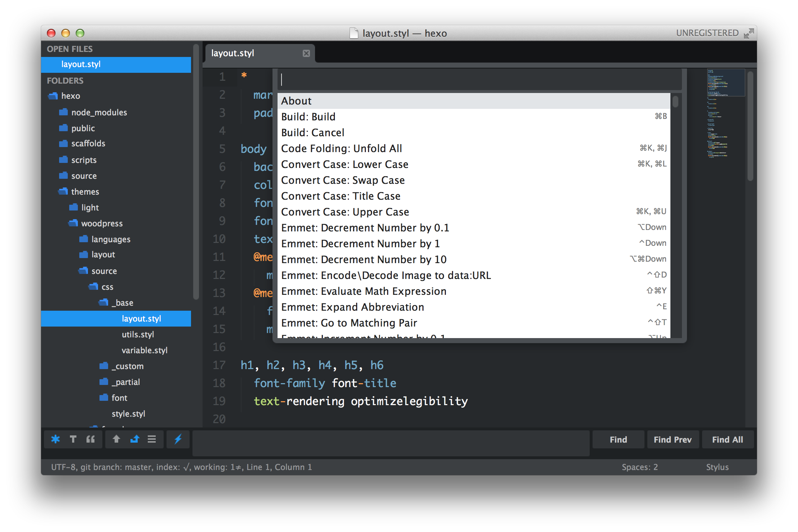Click the font folder icon
Viewport: 798px width, 532px height.
coord(104,397)
